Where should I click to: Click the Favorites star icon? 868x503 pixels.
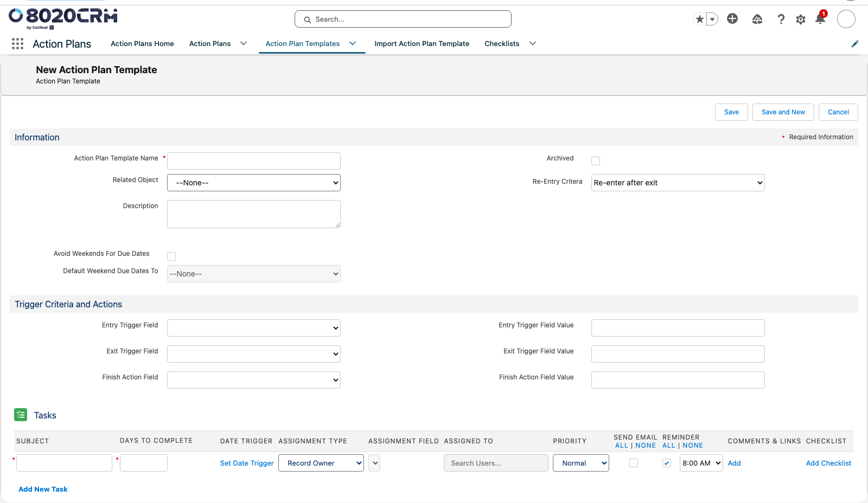click(x=700, y=20)
